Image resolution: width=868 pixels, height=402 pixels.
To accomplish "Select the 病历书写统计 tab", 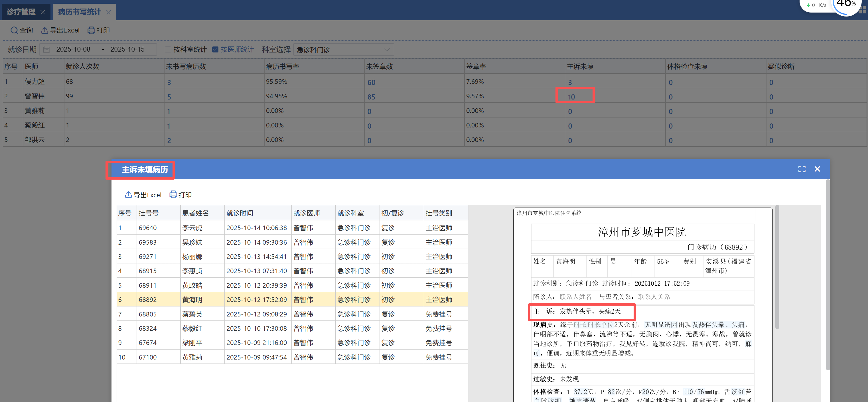I will (x=79, y=12).
